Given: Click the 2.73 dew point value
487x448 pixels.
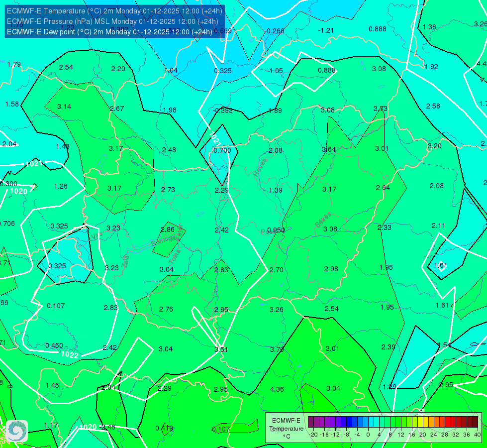Looking at the screenshot, I should (168, 190).
